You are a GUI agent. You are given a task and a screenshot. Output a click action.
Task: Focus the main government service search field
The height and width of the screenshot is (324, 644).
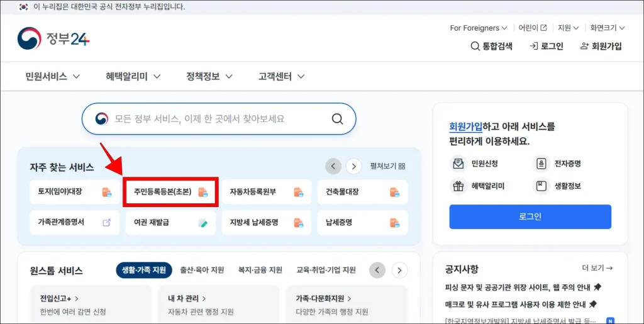pyautogui.click(x=219, y=119)
